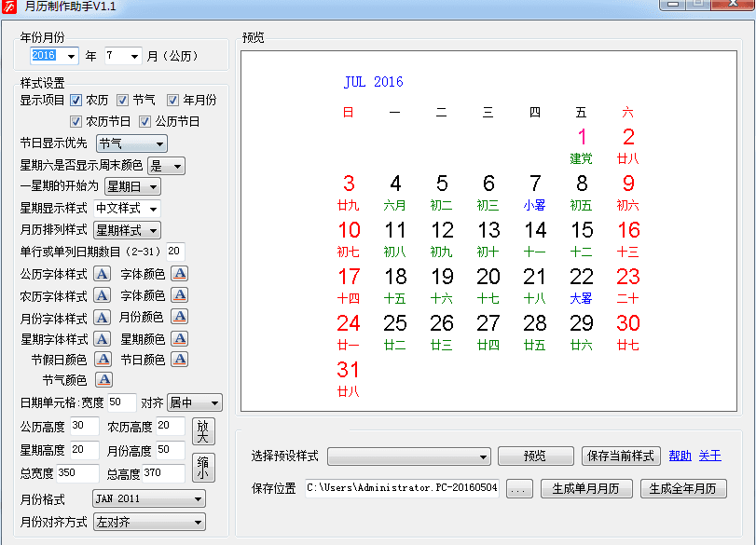Open the 节日颜色 color picker icon
The height and width of the screenshot is (545, 756).
(179, 360)
